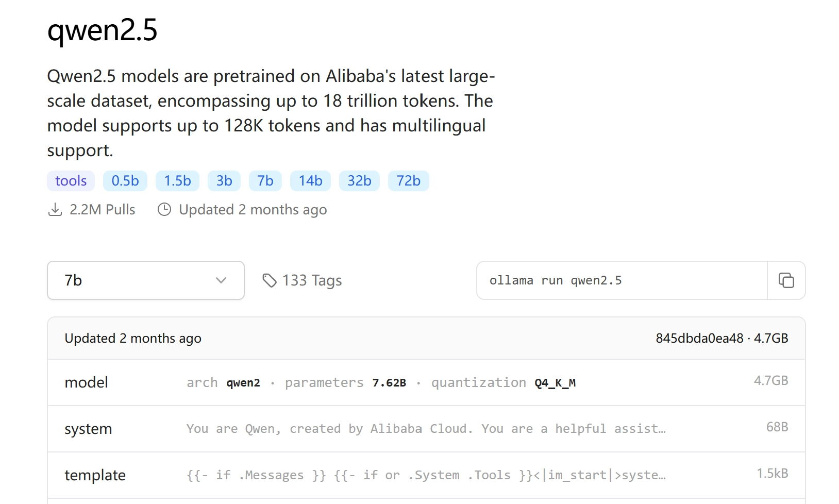Open the template file row
The image size is (839, 504).
[426, 475]
